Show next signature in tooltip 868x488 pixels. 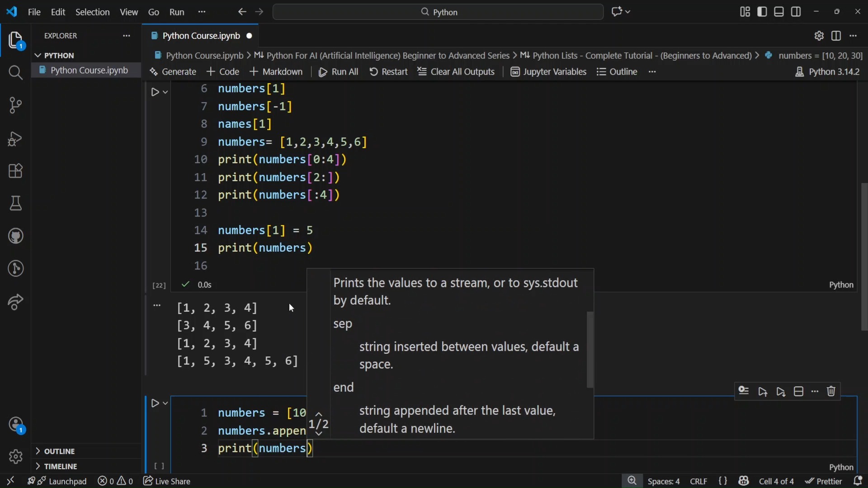coord(319,434)
